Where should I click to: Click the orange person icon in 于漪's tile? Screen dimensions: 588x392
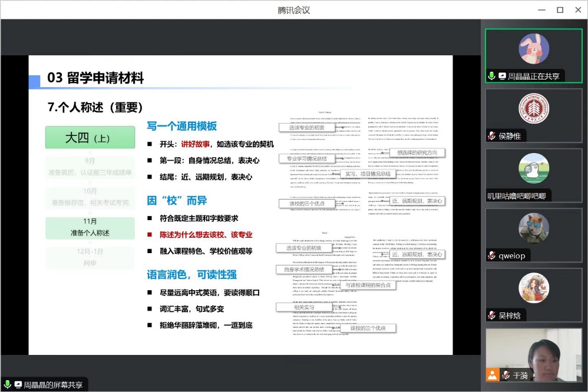[x=492, y=374]
